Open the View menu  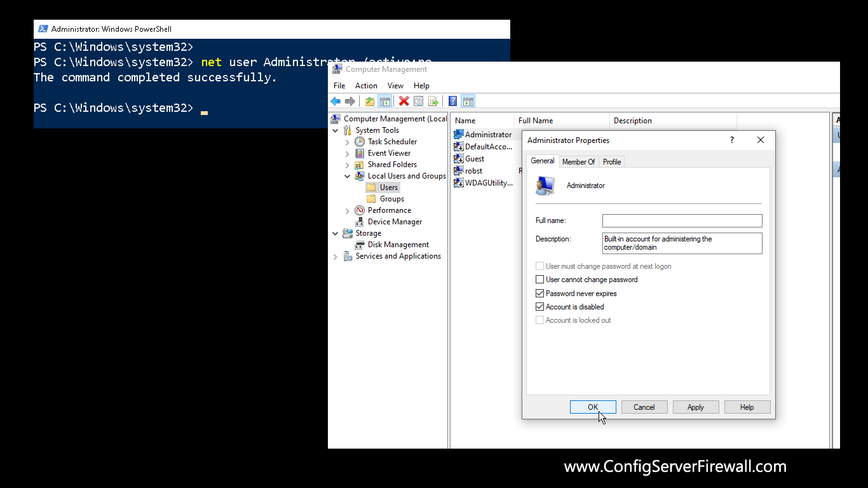pyautogui.click(x=395, y=86)
